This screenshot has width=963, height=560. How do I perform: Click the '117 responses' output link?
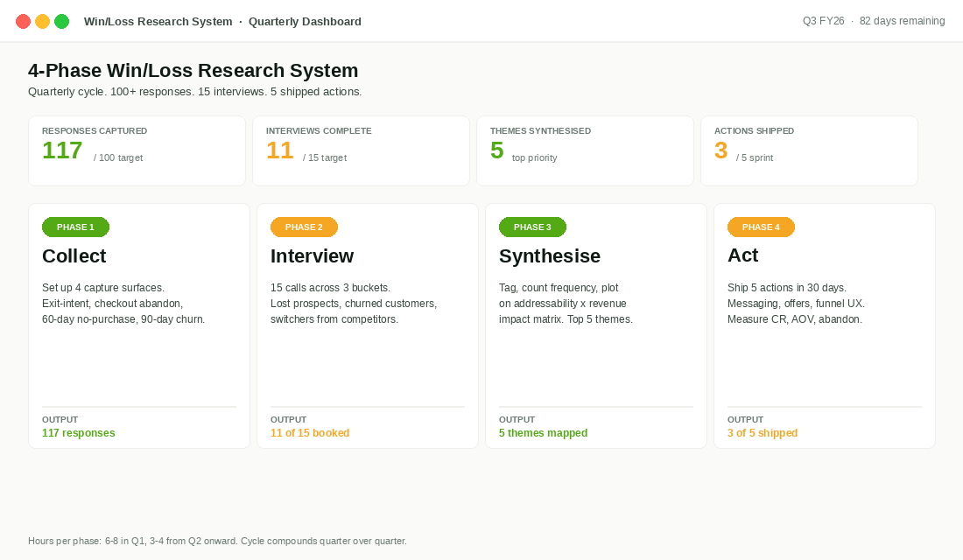[78, 433]
